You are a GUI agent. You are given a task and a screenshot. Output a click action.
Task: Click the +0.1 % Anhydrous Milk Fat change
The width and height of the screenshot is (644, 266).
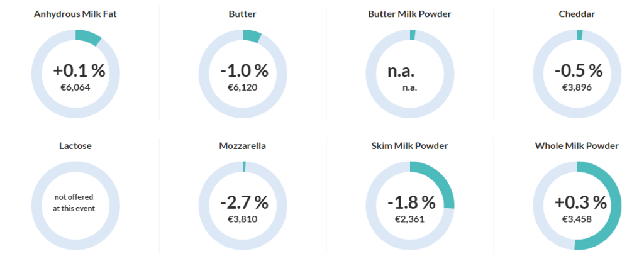pyautogui.click(x=79, y=70)
